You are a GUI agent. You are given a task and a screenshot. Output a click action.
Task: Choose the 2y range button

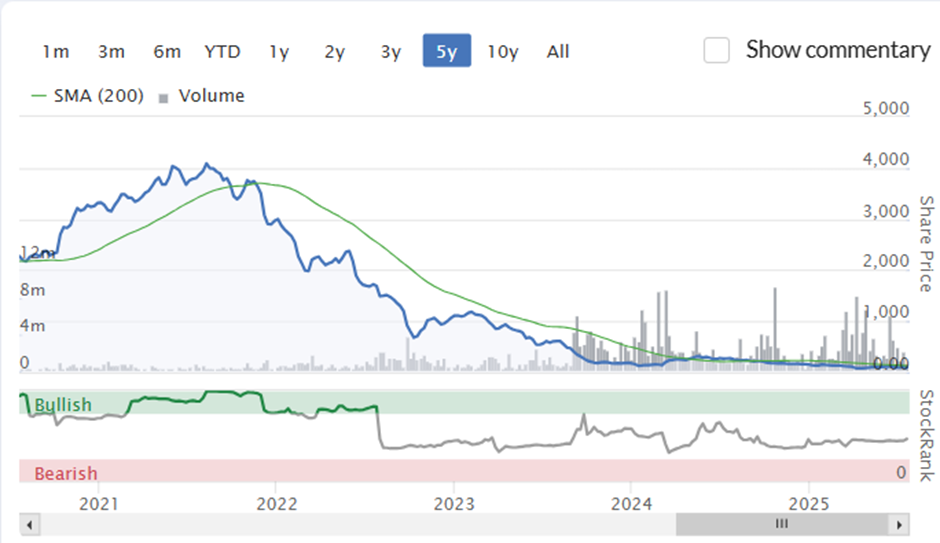[x=335, y=52]
